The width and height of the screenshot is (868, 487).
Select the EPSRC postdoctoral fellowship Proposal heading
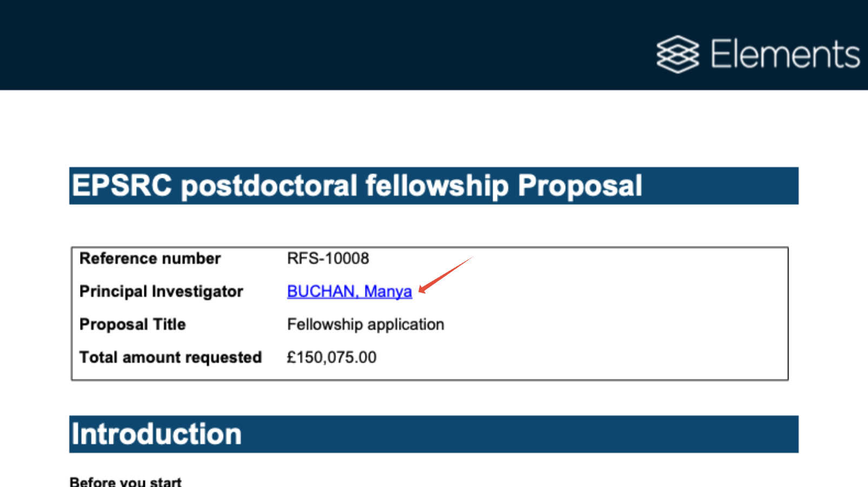pos(357,186)
